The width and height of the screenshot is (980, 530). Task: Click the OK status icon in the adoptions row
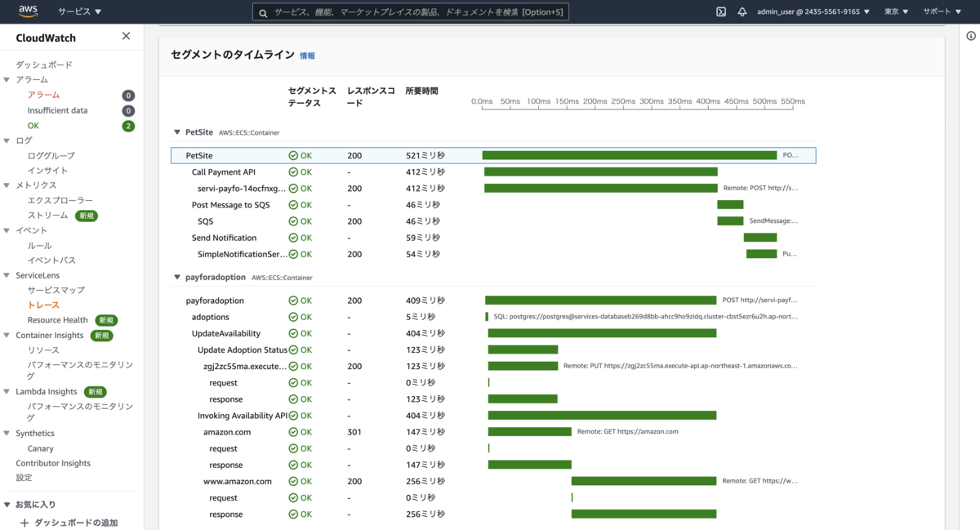pos(293,317)
